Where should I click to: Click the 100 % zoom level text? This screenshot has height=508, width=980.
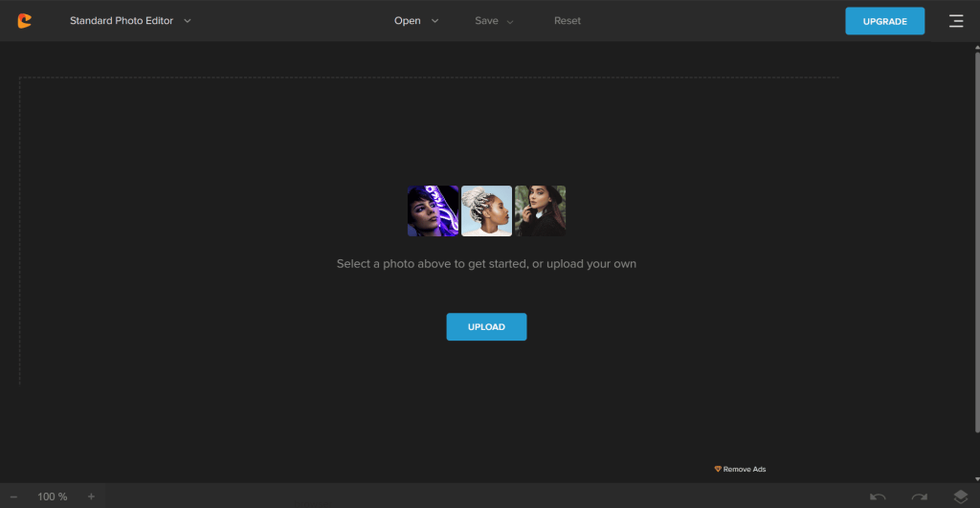coord(53,497)
